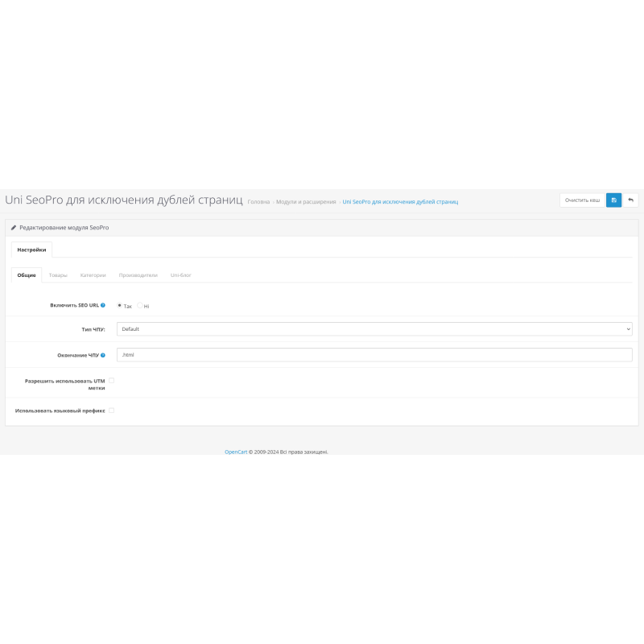The width and height of the screenshot is (644, 644).
Task: Switch to the Общие tab
Action: pos(27,275)
